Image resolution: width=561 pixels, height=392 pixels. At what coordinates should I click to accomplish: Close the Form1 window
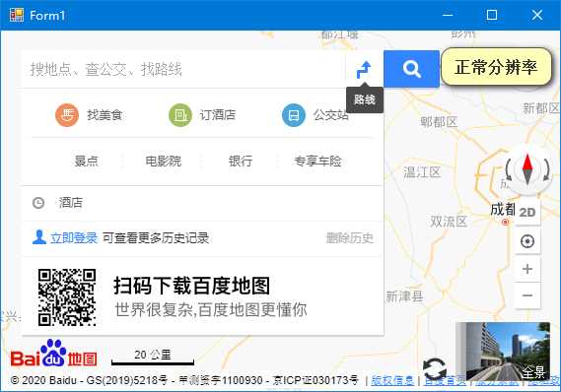[537, 15]
